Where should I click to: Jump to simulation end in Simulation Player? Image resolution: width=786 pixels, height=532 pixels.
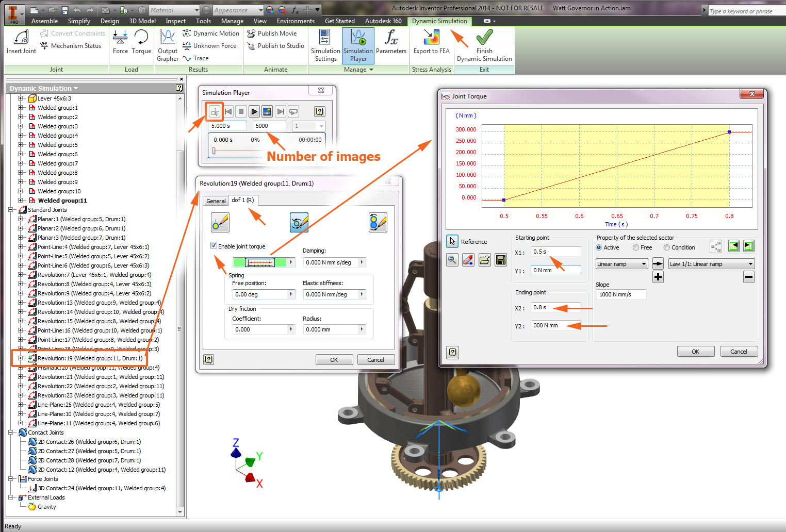(x=281, y=111)
